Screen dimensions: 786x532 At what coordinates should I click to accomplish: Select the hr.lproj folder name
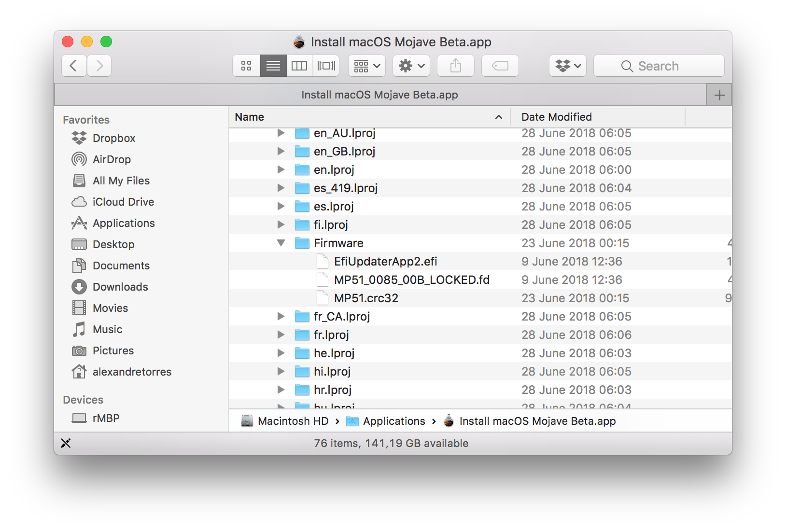click(x=333, y=390)
